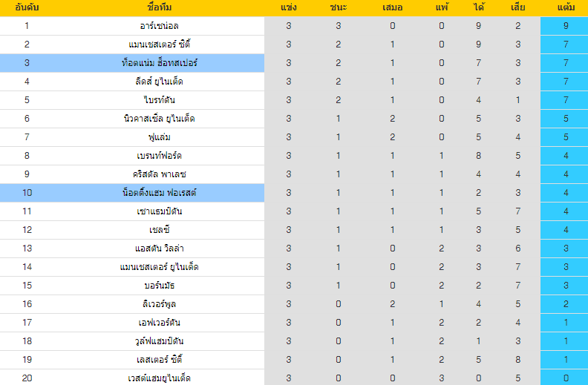Select the เชลซี team name

click(160, 229)
